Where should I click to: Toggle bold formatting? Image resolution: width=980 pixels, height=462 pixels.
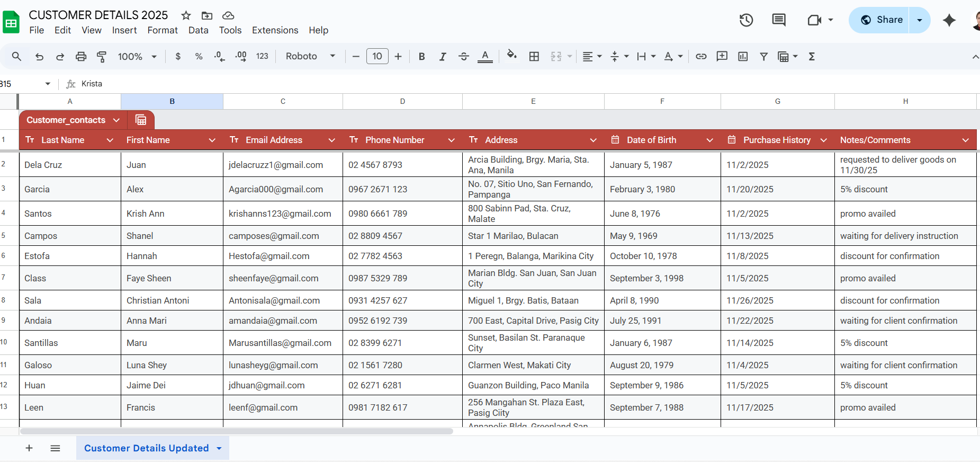421,57
